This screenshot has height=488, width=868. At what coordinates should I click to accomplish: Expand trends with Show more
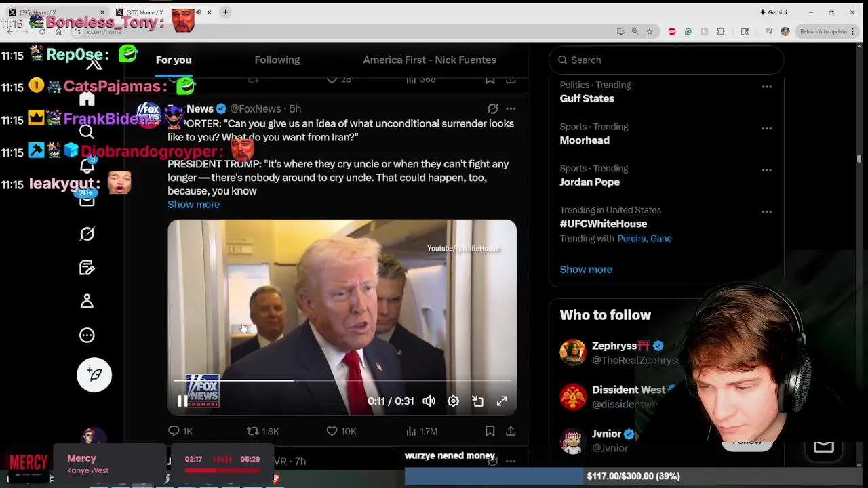point(586,270)
